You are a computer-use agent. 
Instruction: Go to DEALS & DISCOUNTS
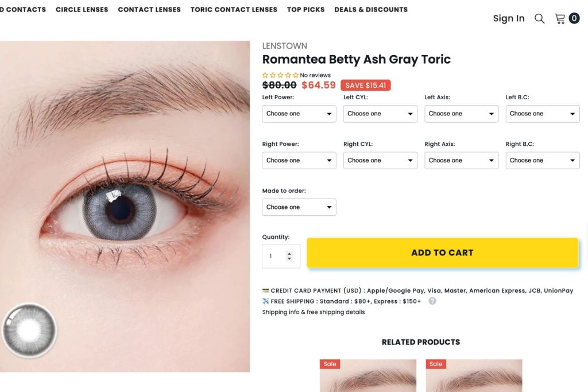(372, 9)
